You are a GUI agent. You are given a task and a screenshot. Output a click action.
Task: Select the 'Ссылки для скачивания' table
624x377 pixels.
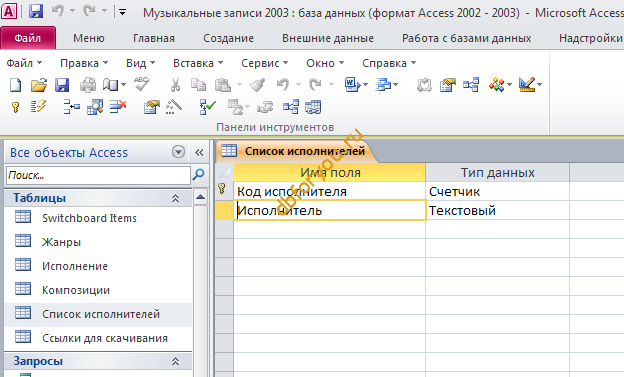click(x=98, y=338)
